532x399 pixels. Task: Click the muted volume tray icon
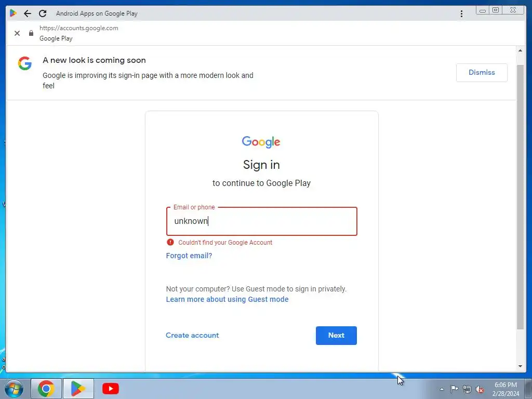coord(480,389)
